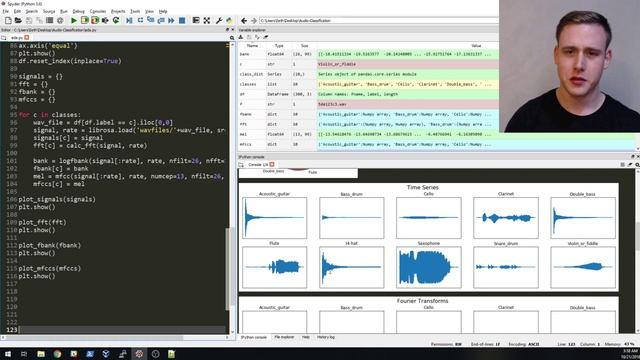
Task: Select the classes list variable row
Action: 369,84
